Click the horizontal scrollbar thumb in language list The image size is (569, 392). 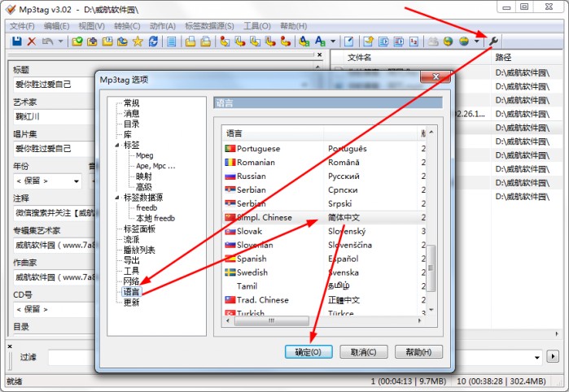[x=272, y=321]
